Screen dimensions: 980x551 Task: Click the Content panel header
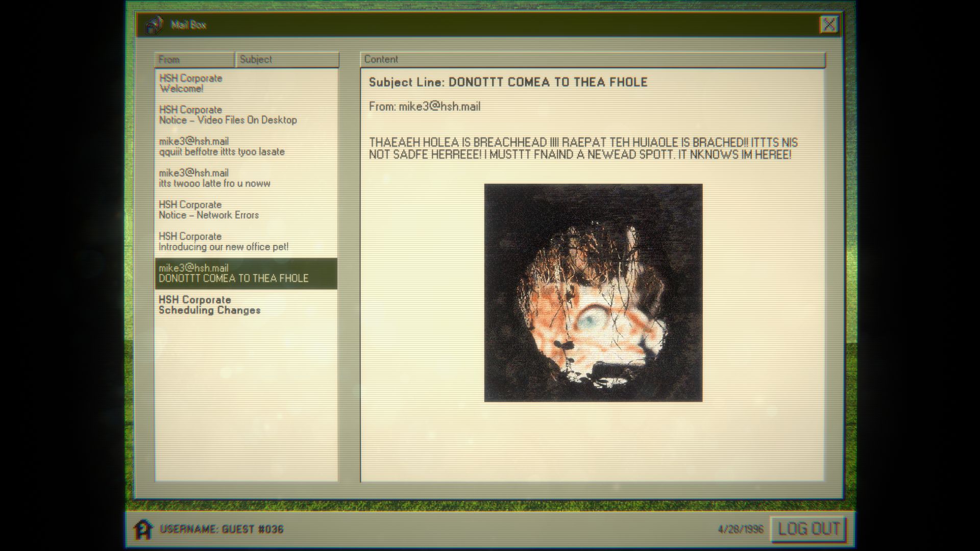593,59
